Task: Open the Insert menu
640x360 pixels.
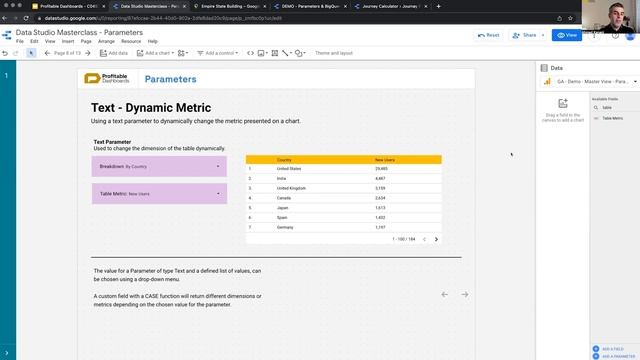Action: coord(68,41)
